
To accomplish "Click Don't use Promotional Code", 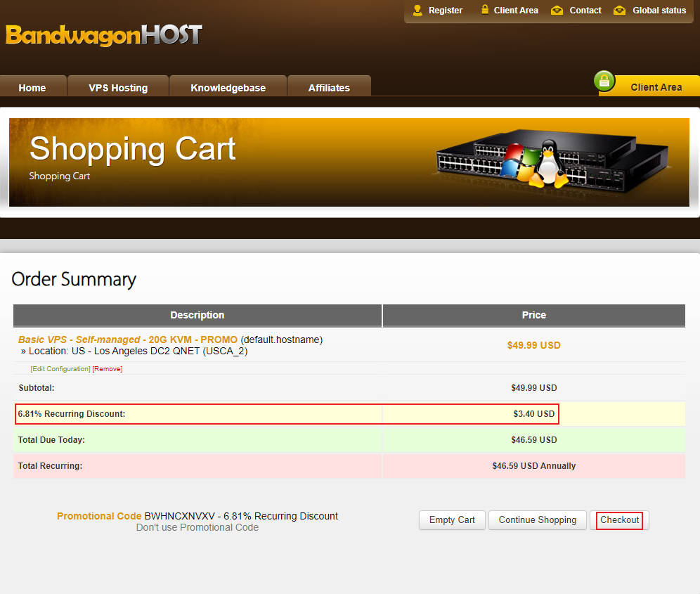I will pos(197,527).
